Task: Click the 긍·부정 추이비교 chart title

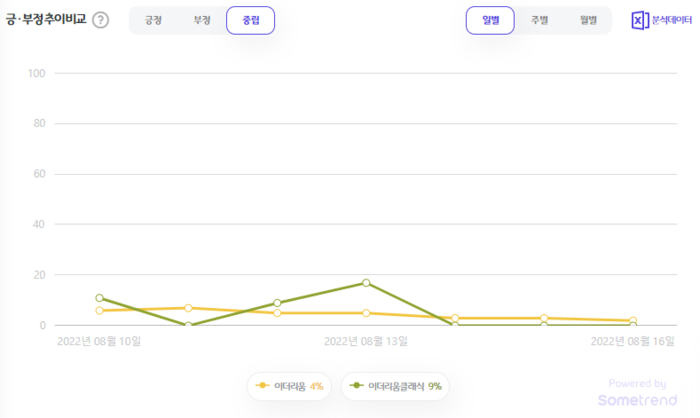Action: [x=46, y=20]
